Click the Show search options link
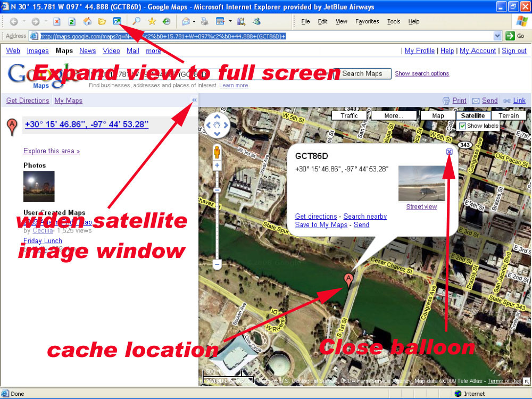Screen dimensions: 532x399 point(422,73)
